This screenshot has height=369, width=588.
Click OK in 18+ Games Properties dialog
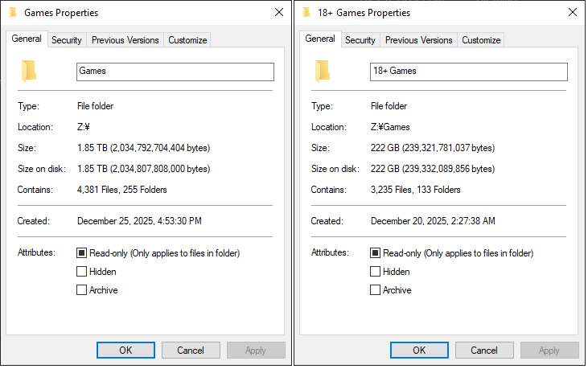click(x=419, y=351)
